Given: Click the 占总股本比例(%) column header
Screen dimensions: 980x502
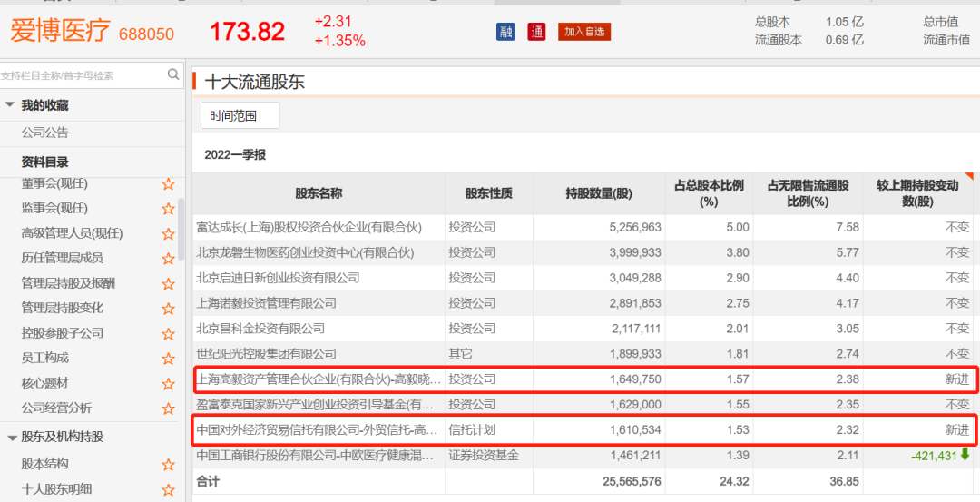Looking at the screenshot, I should tap(709, 193).
